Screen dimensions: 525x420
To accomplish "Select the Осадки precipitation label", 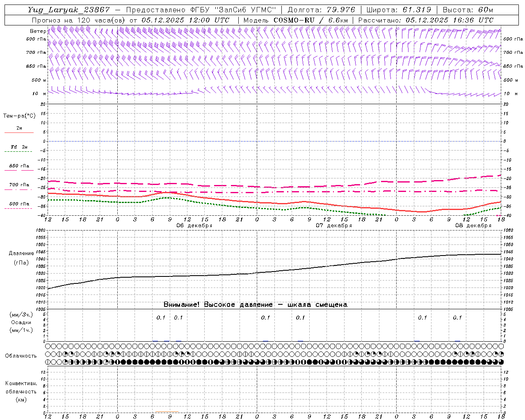I will (21, 323).
